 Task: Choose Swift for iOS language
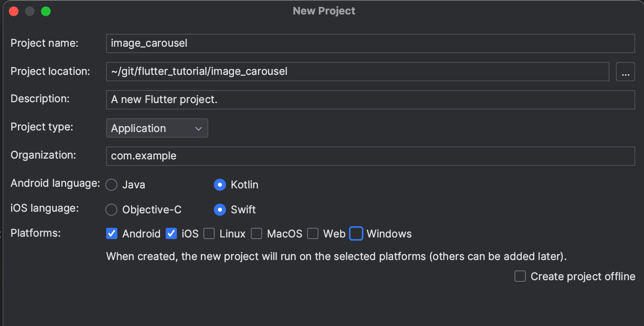coord(220,210)
